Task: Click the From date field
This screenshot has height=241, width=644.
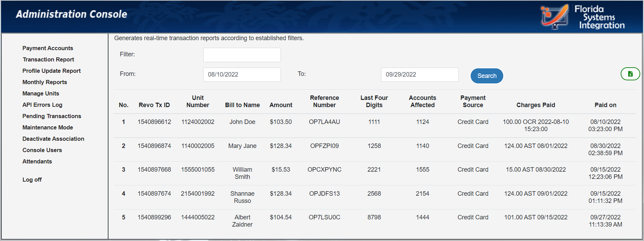Action: [242, 74]
